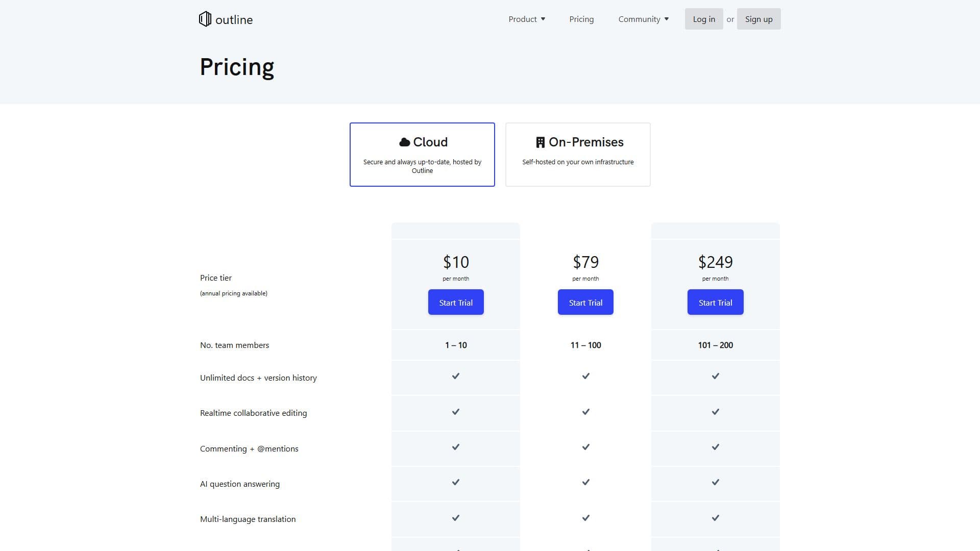Click Realtime editing checkmark in $249 column
Viewport: 980px width, 551px height.
coord(716,412)
